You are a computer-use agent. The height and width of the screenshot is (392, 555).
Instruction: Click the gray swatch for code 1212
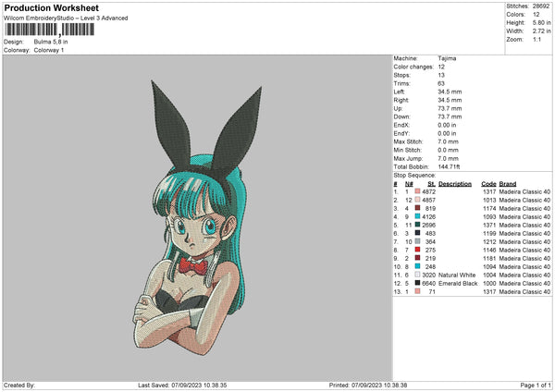pyautogui.click(x=417, y=241)
